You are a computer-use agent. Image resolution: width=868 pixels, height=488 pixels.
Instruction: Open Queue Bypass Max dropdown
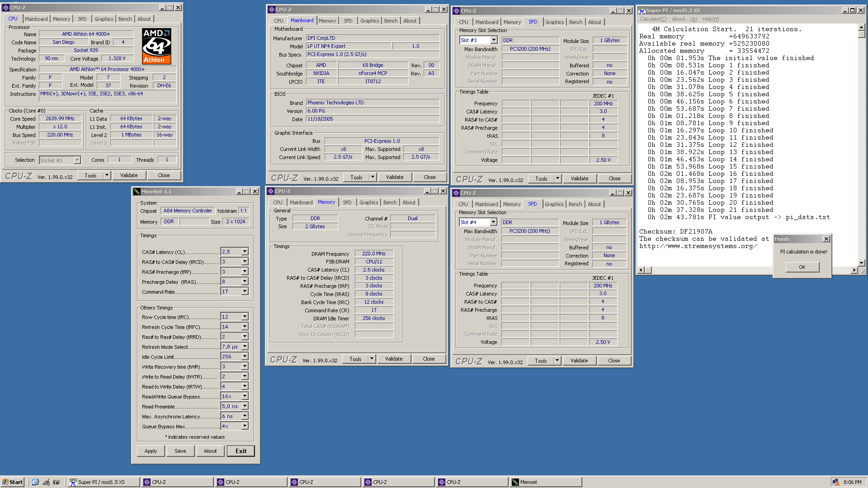[x=245, y=426]
